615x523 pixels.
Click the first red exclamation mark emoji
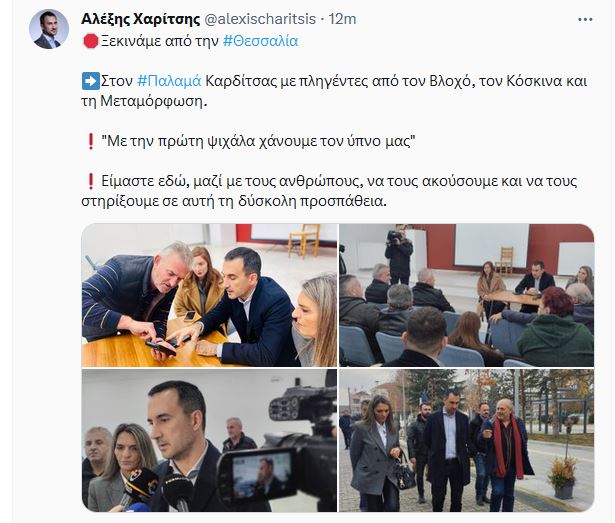[x=91, y=141]
